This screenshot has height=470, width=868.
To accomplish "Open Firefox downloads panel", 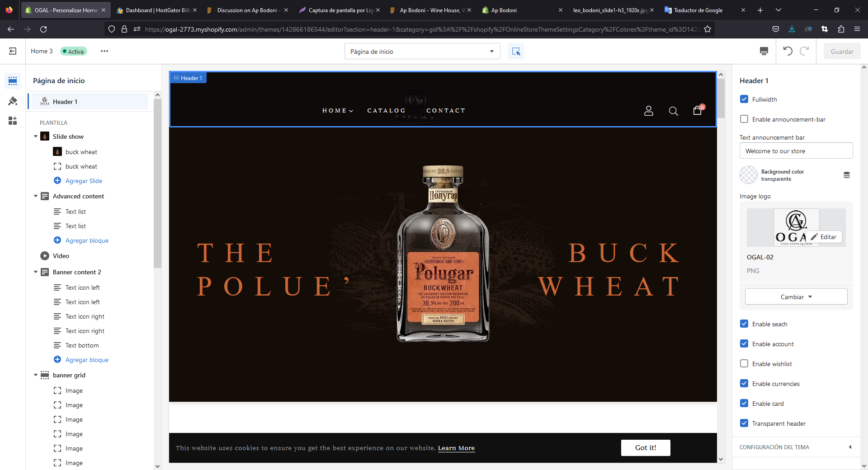I will click(x=792, y=29).
